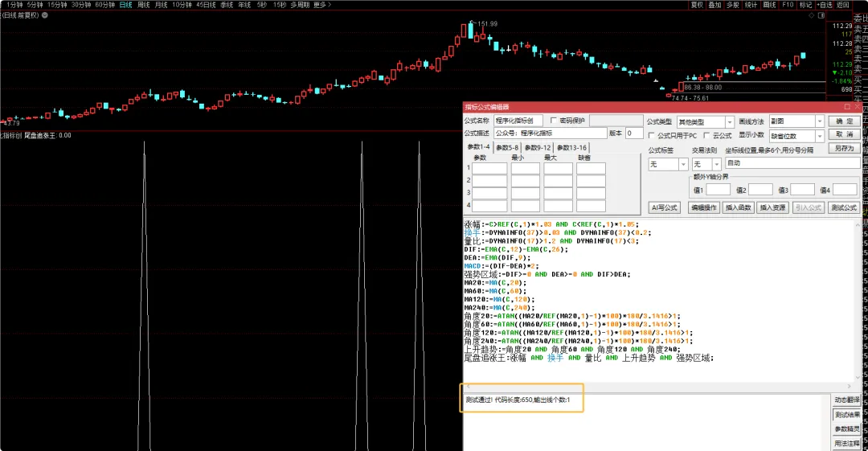This screenshot has width=868, height=451.
Task: Switch chart to 季线 period
Action: [x=227, y=5]
